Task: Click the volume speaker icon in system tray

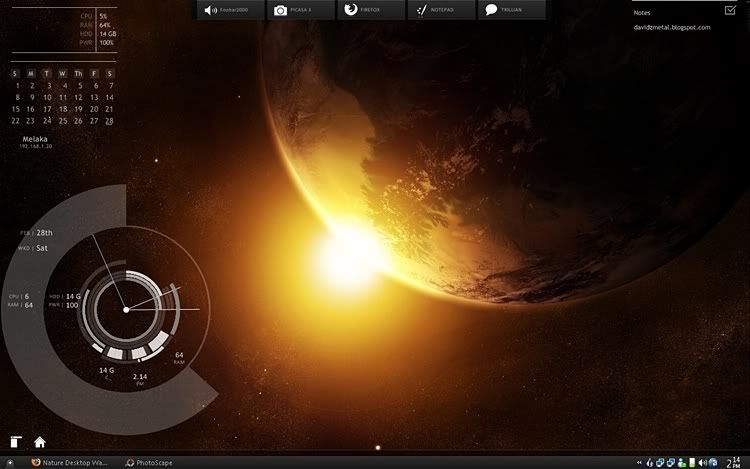Action: (701, 462)
